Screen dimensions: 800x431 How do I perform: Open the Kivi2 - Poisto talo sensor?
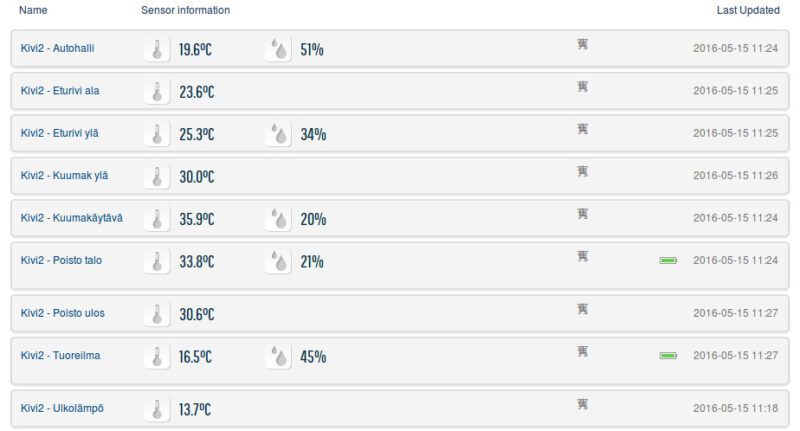pos(61,260)
